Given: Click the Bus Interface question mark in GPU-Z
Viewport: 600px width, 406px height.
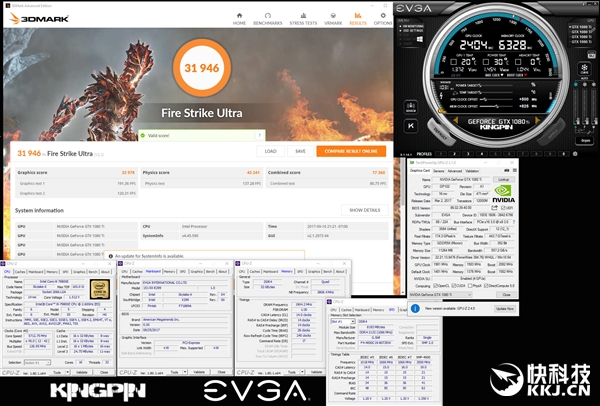Looking at the screenshot, I should (513, 222).
